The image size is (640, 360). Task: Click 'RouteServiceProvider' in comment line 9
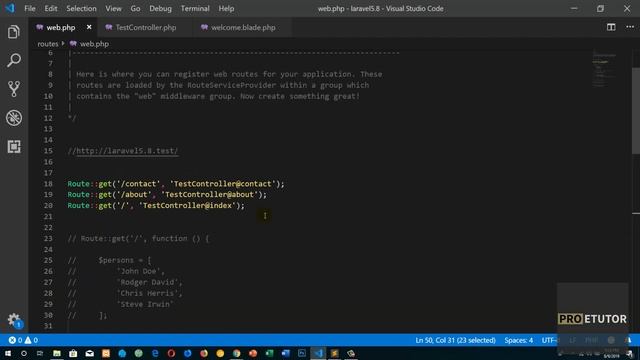tap(231, 85)
